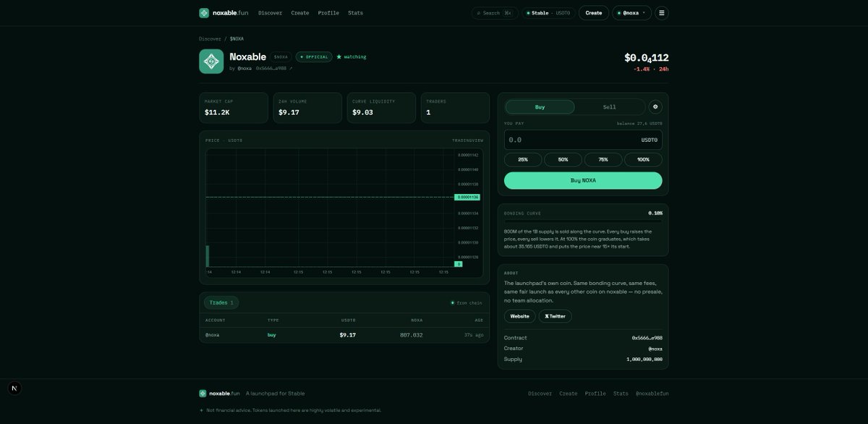The width and height of the screenshot is (868, 424).
Task: Click the Noxable token logo image
Action: (x=211, y=62)
